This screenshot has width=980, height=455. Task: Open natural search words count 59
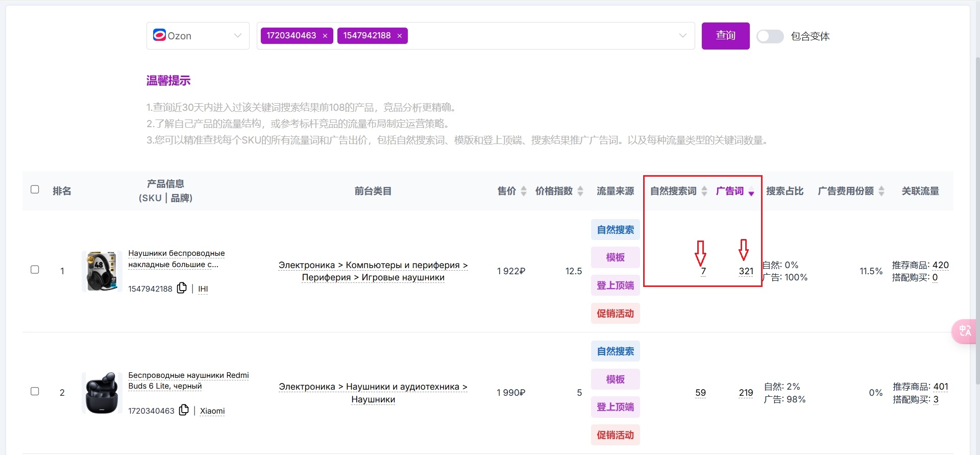[x=700, y=393]
